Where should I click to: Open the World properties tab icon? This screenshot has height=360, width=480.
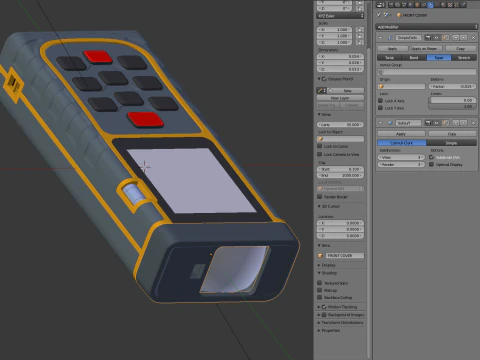(411, 5)
